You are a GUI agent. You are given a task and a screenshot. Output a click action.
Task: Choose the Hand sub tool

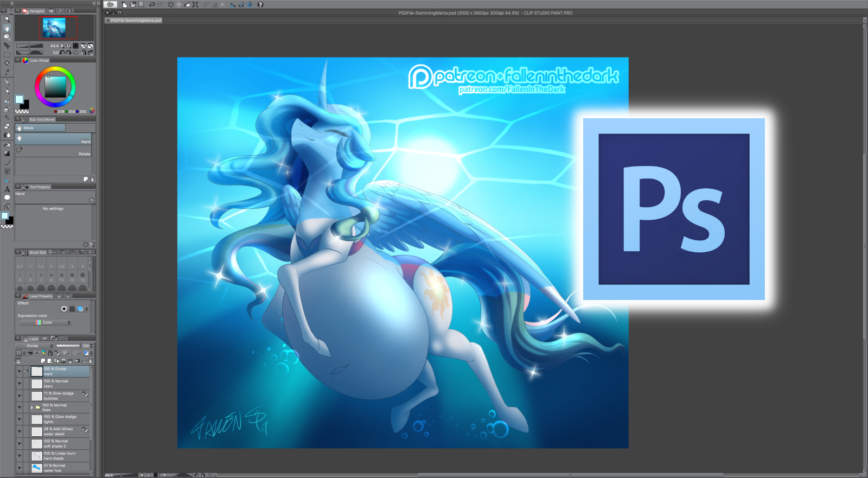[54, 138]
